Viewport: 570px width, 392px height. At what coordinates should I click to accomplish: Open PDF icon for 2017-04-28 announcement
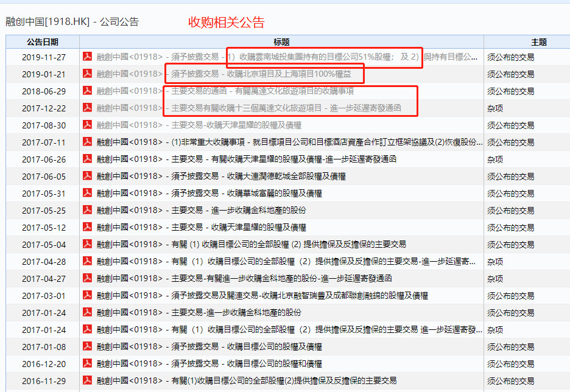(87, 261)
